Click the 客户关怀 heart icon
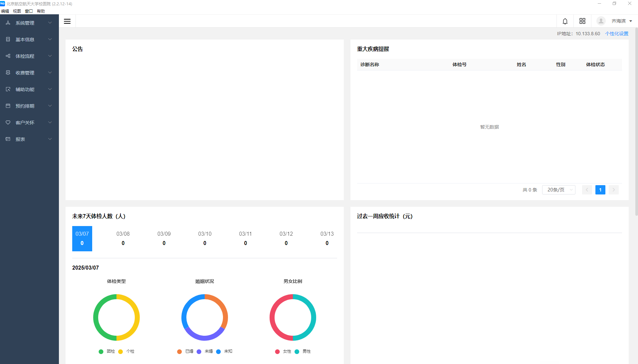Viewport: 638px width, 364px height. 8,123
